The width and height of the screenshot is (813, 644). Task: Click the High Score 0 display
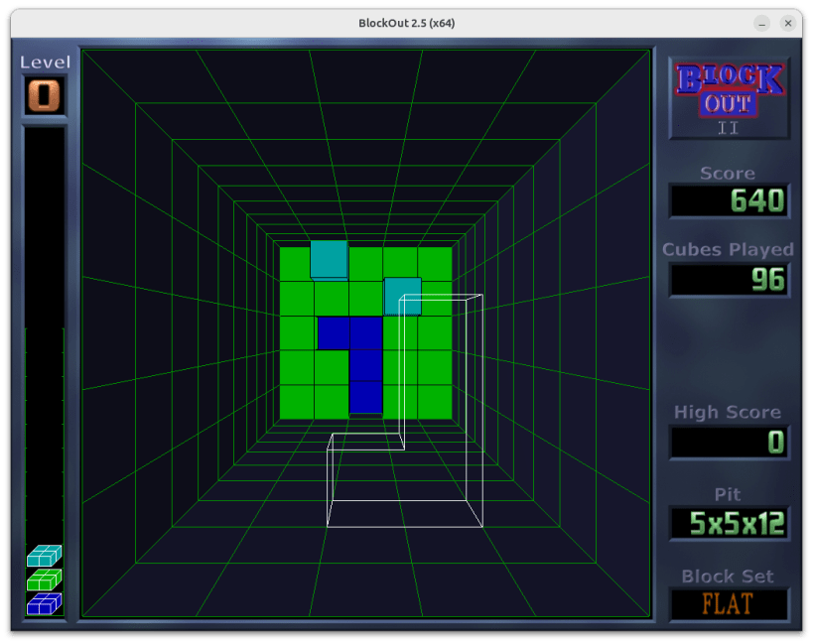(x=728, y=442)
